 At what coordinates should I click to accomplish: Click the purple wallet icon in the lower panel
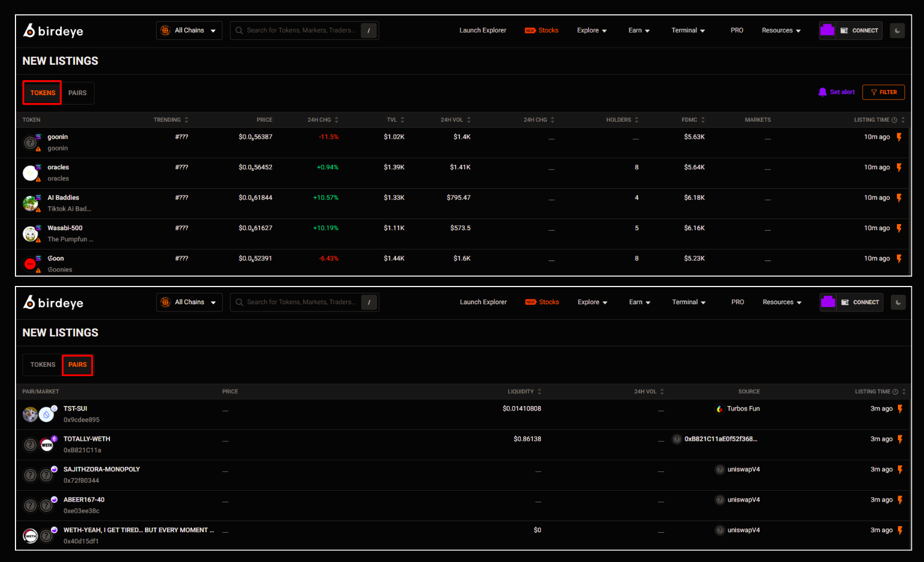point(828,302)
